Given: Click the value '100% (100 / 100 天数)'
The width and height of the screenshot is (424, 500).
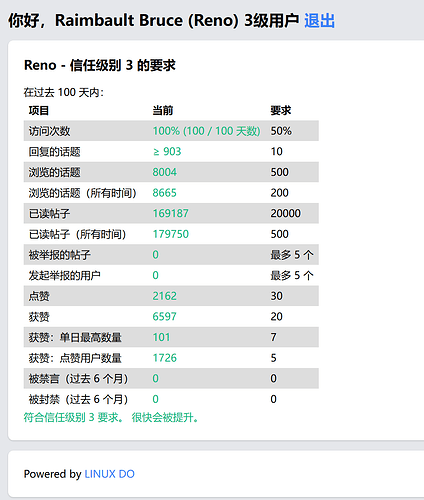Looking at the screenshot, I should pyautogui.click(x=206, y=131).
